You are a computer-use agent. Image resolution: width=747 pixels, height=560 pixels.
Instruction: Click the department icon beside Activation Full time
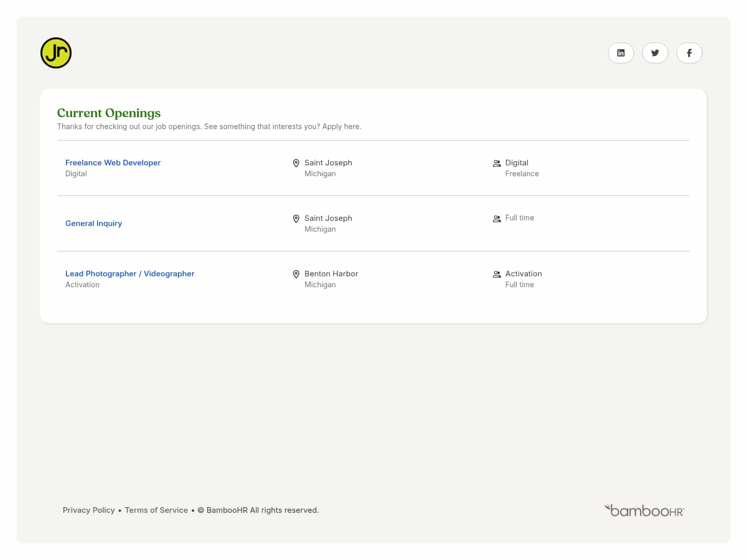(x=496, y=274)
